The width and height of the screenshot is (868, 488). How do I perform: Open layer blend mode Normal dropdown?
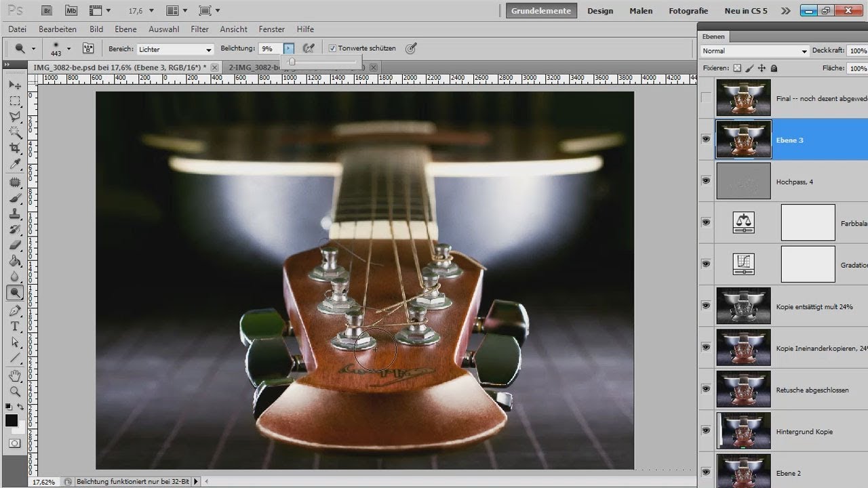[x=755, y=51]
